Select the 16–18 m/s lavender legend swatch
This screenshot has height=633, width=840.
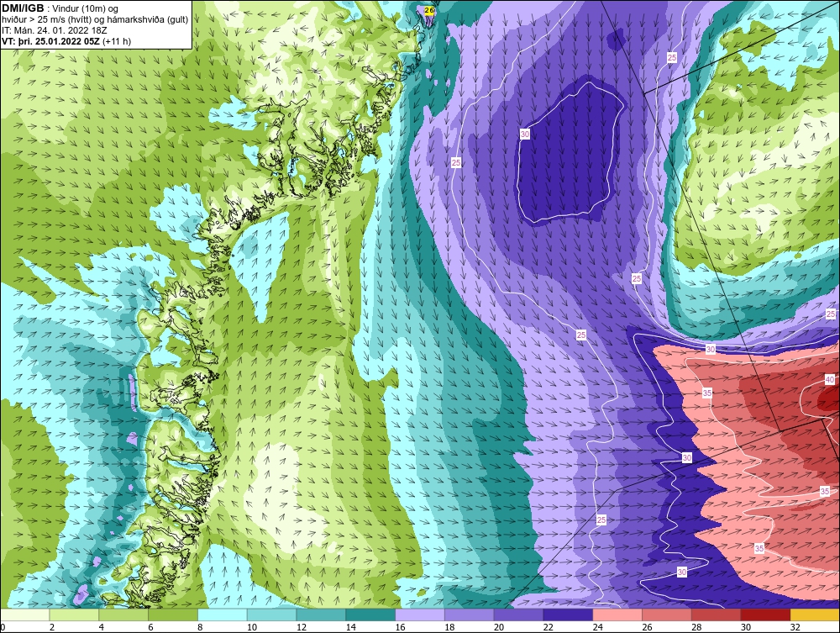pyautogui.click(x=420, y=615)
